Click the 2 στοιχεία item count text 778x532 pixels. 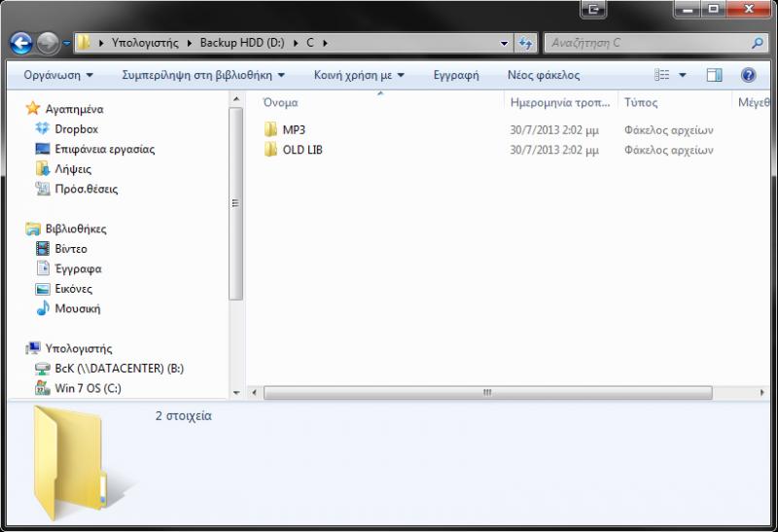coord(184,416)
